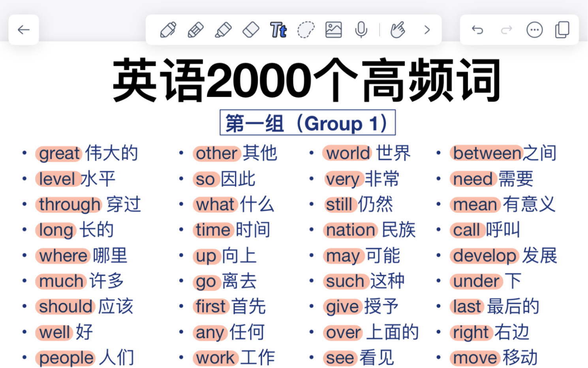Screen dimensions: 588x368
Task: Tap the translation 有意义
Action: (529, 205)
